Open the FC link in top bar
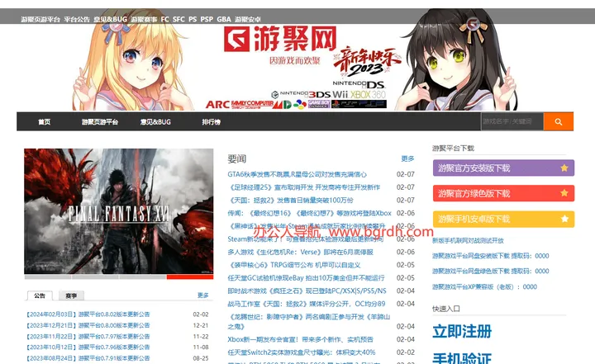595x364 pixels. point(164,19)
